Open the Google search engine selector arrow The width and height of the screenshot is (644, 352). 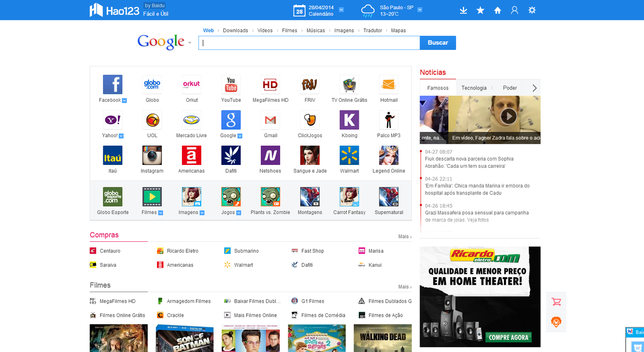(190, 42)
